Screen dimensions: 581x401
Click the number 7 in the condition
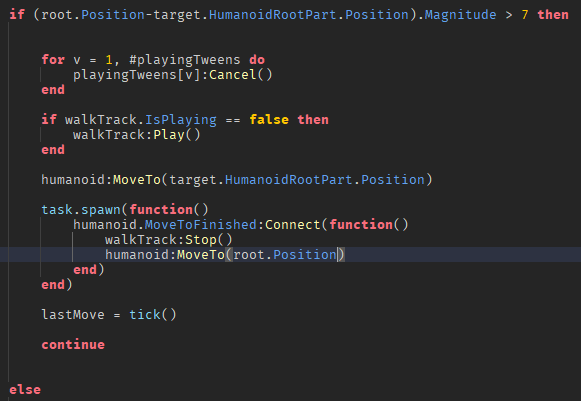[525, 15]
